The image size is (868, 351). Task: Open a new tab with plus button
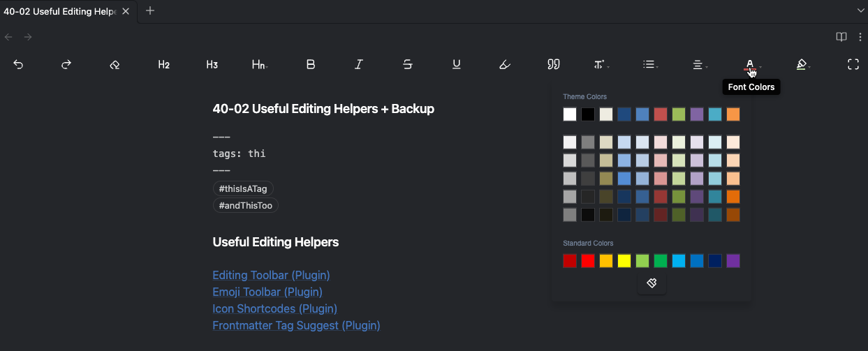click(x=150, y=10)
